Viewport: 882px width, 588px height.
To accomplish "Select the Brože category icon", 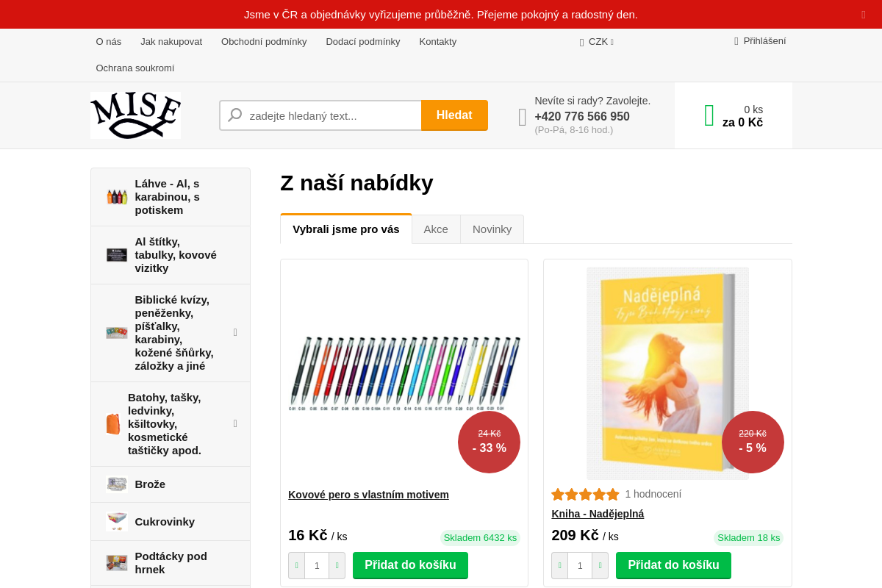I will (x=117, y=484).
